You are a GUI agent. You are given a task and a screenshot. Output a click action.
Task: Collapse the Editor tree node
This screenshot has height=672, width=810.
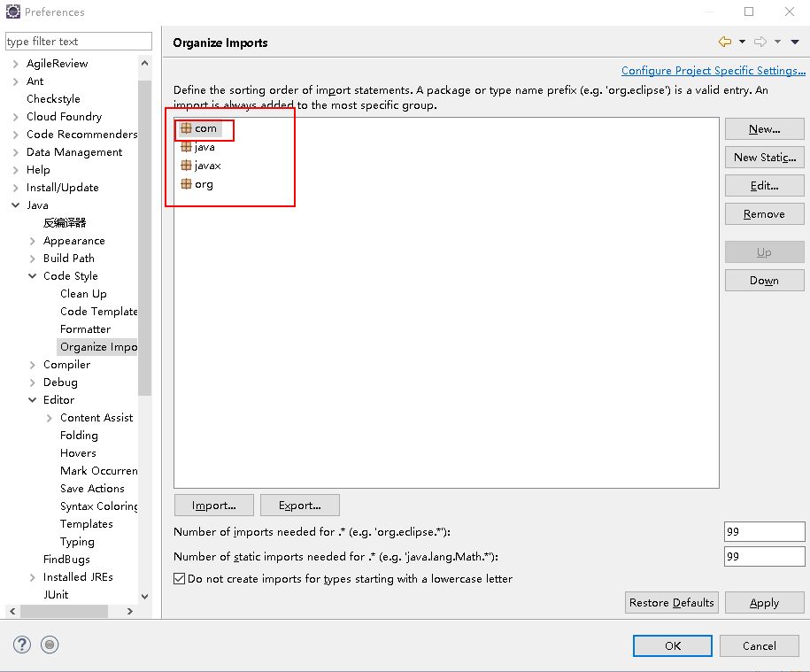coord(32,400)
